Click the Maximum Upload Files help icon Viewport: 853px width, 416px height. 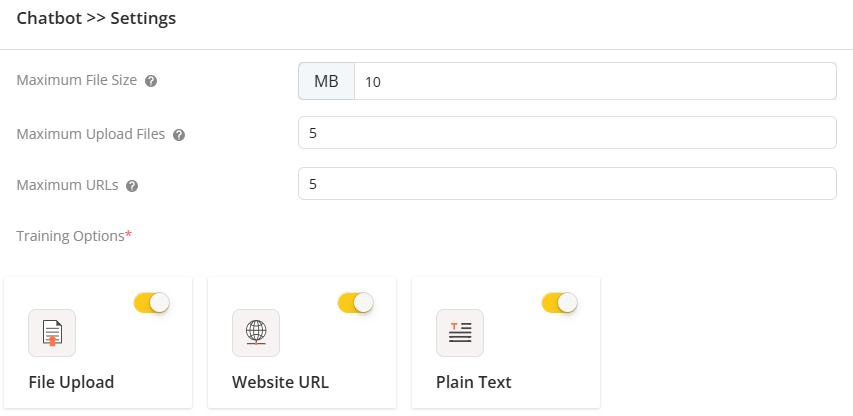[179, 135]
